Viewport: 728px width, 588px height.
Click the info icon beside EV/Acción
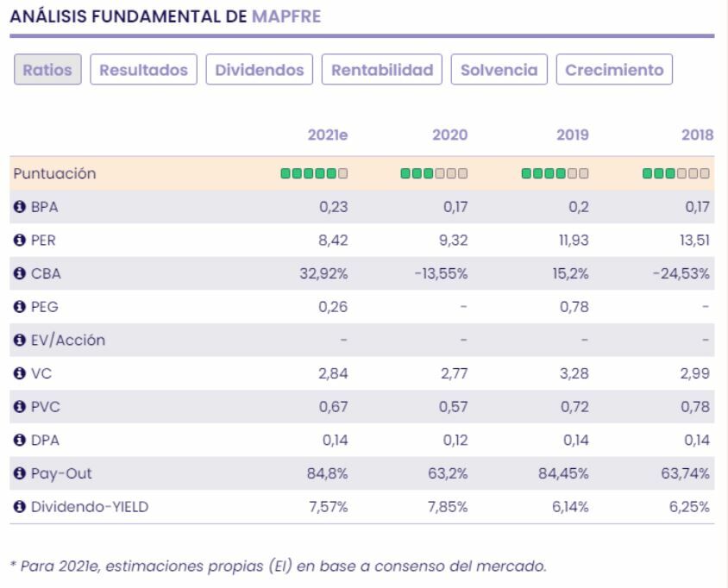pos(17,341)
